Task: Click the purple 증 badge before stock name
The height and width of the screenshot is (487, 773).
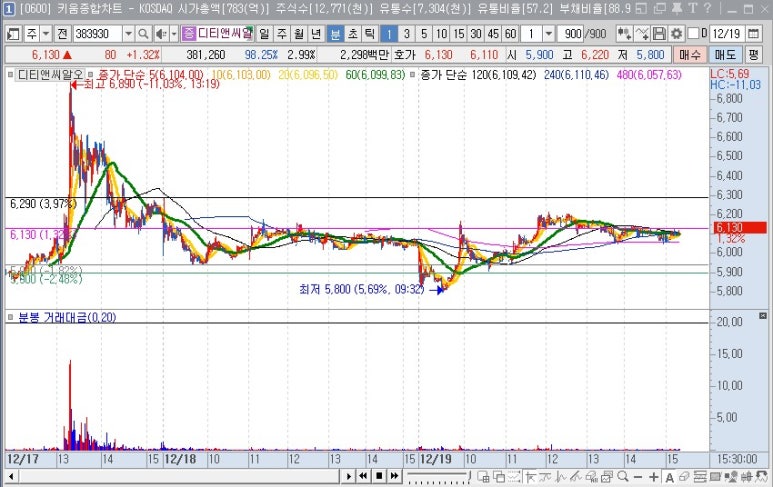Action: [189, 34]
